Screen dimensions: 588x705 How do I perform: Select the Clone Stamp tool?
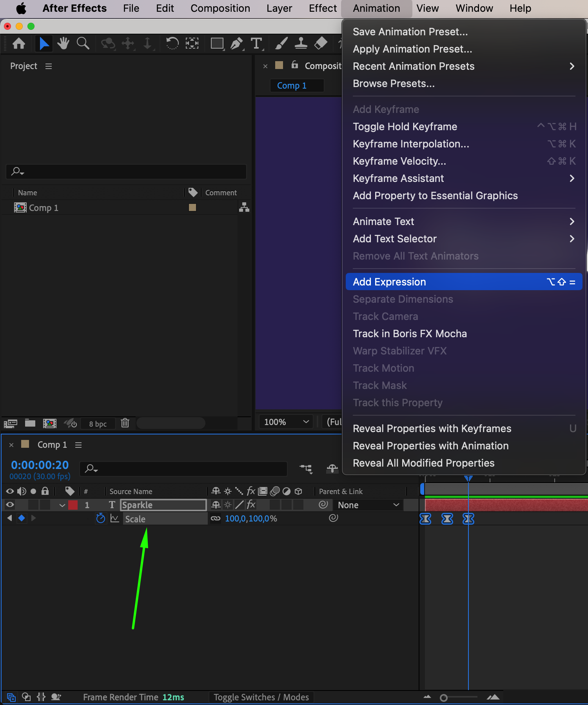(x=301, y=43)
